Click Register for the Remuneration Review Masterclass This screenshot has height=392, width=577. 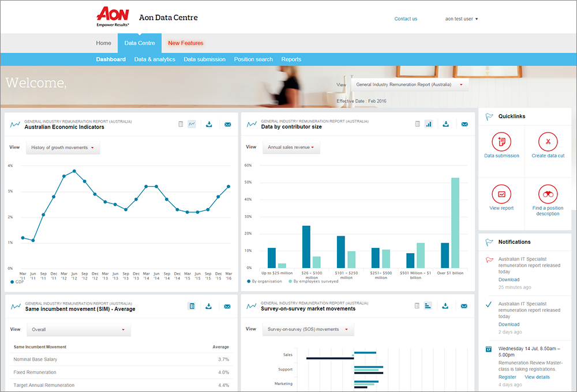[507, 377]
